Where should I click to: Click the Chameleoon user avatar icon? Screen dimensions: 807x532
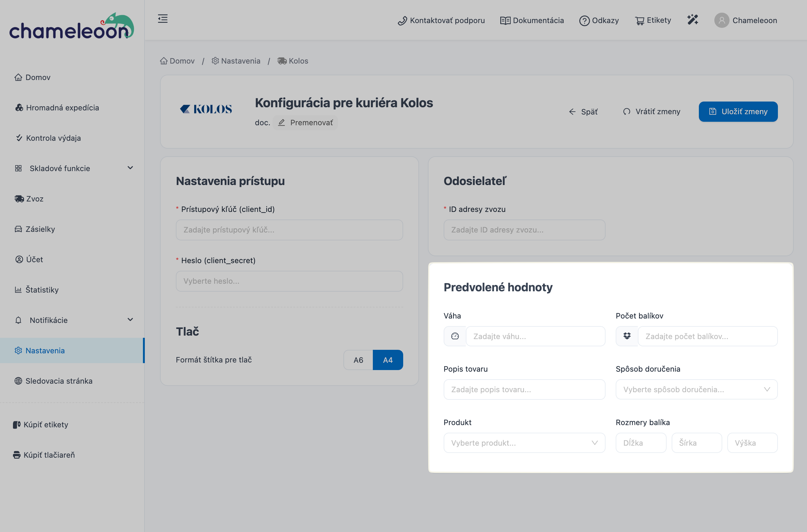[x=722, y=20]
